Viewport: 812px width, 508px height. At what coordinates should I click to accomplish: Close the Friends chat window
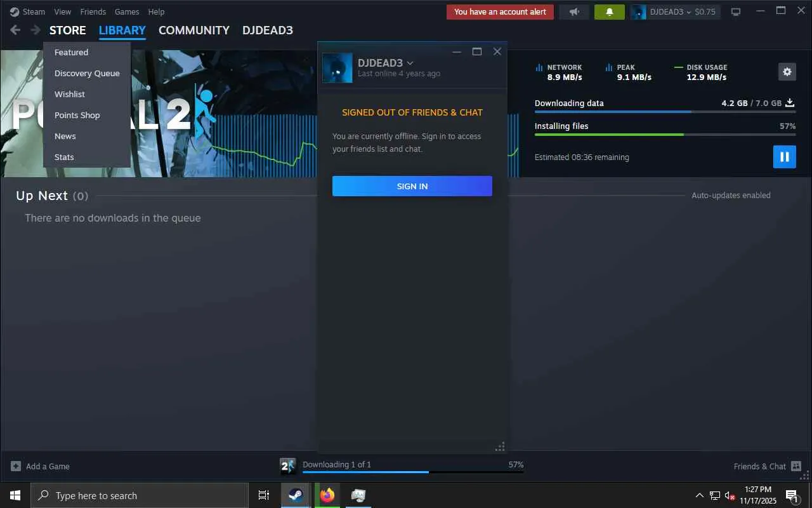coord(497,51)
